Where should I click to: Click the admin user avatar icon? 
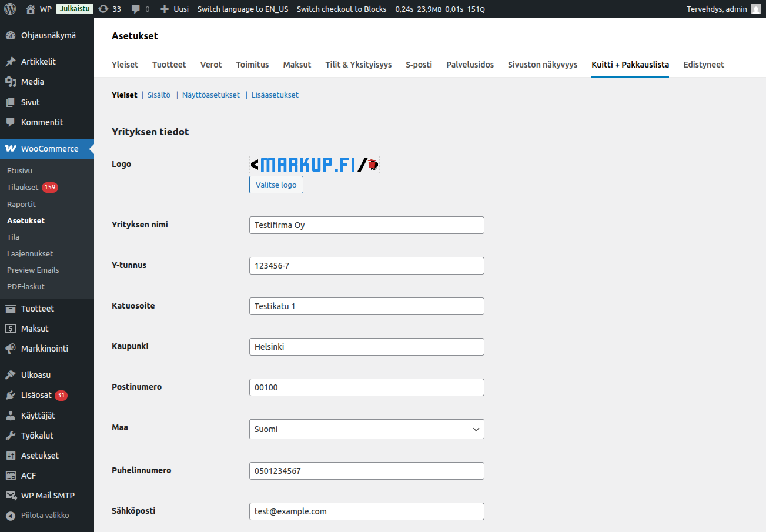tap(755, 9)
